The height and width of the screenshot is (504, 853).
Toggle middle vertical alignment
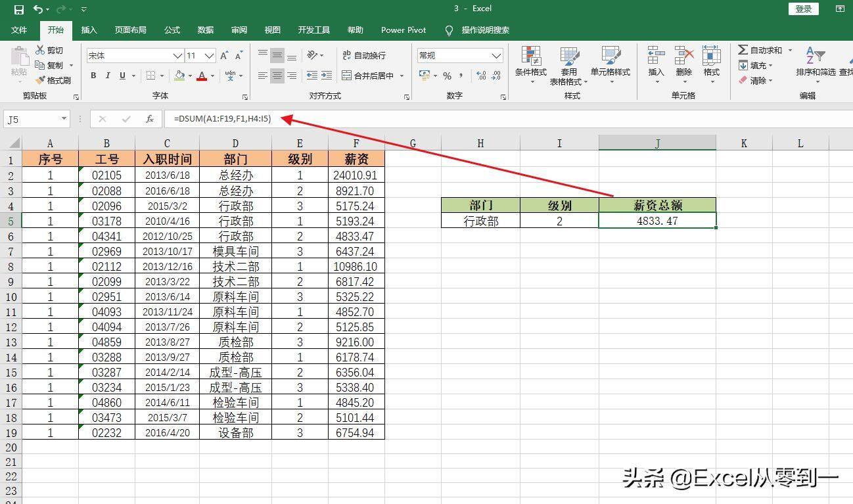pos(277,55)
